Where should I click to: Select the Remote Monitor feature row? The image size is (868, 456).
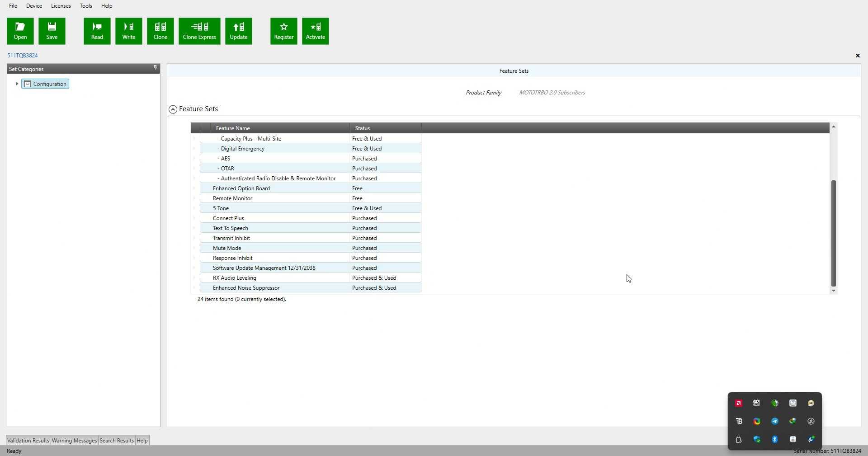pos(311,198)
